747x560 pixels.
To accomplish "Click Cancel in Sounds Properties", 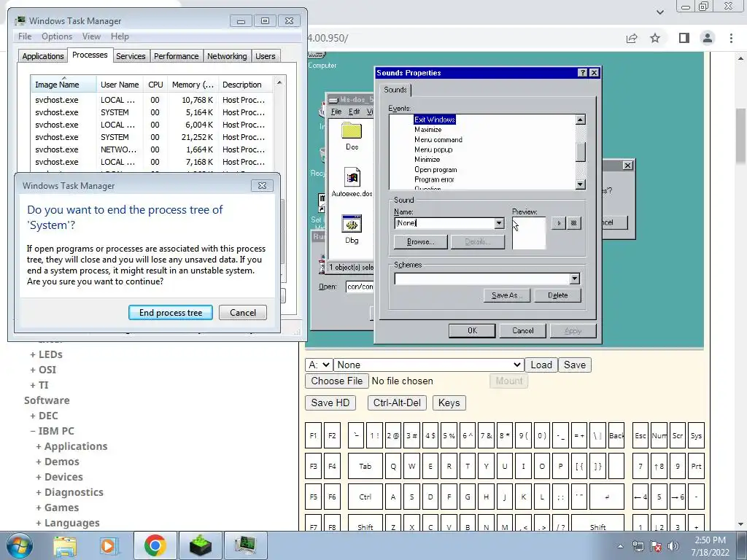I will [522, 330].
